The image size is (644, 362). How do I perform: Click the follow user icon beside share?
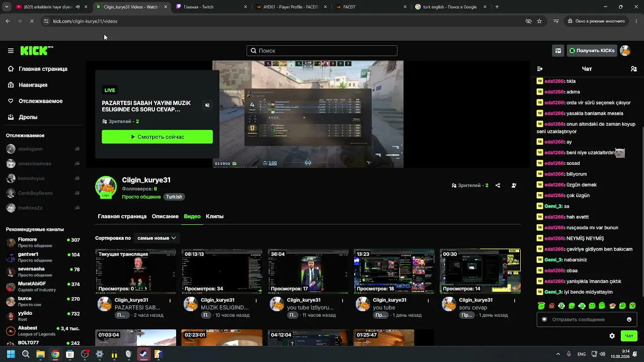[514, 186]
